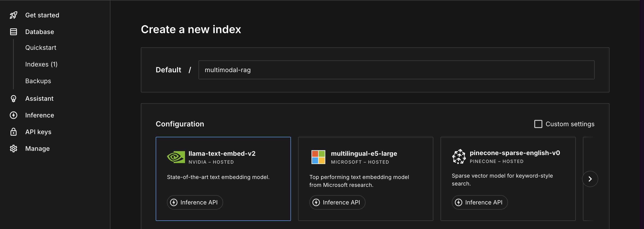Click the Get started rocket icon
644x229 pixels.
(13, 15)
